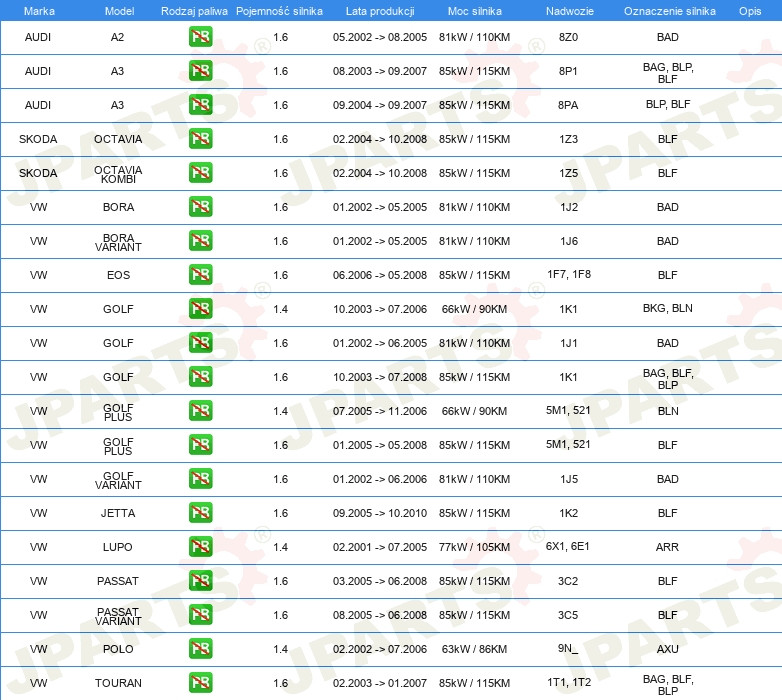The height and width of the screenshot is (700, 782).
Task: Select the POLO model cell
Action: (118, 649)
